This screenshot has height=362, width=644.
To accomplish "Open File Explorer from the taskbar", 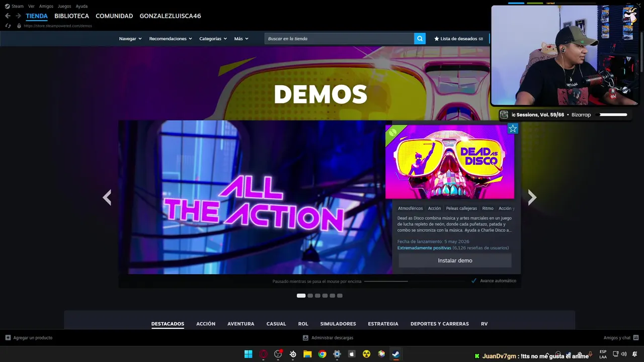I will click(x=307, y=354).
